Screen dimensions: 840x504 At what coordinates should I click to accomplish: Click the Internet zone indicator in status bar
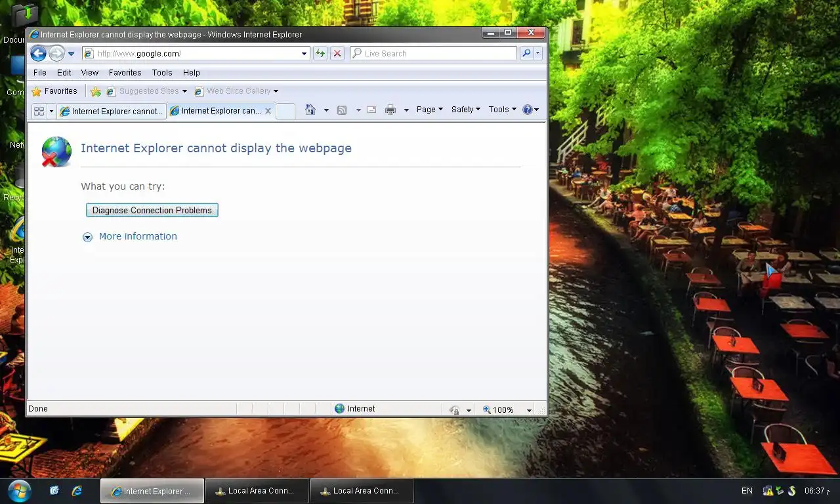coord(355,409)
